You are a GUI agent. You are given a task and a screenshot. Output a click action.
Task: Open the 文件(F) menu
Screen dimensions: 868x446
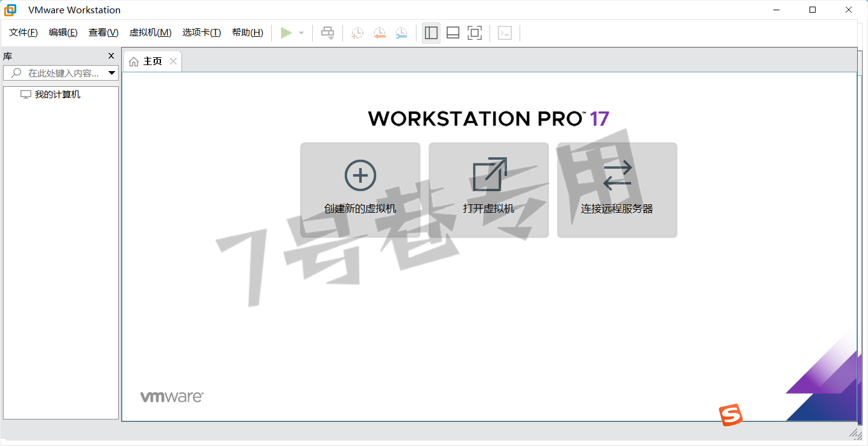pyautogui.click(x=24, y=33)
